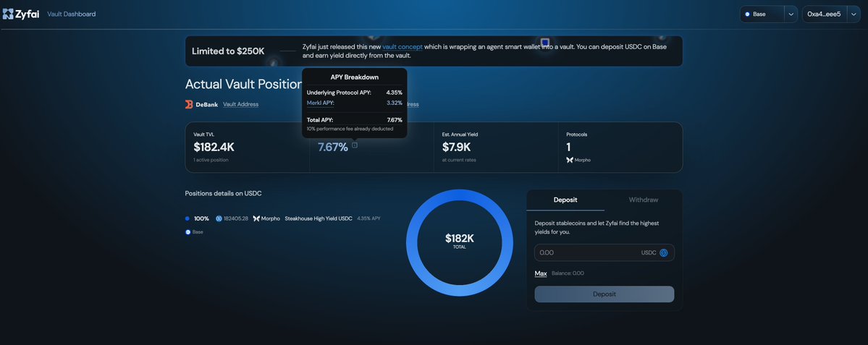This screenshot has height=345, width=868.
Task: Click the Balance: 0.00 text
Action: click(568, 273)
